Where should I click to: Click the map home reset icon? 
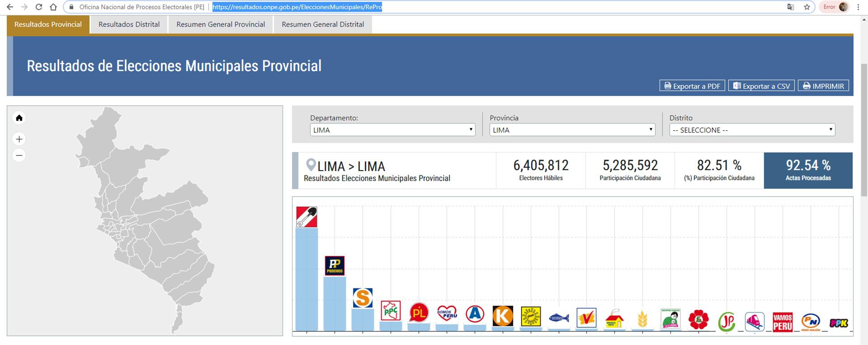click(19, 118)
